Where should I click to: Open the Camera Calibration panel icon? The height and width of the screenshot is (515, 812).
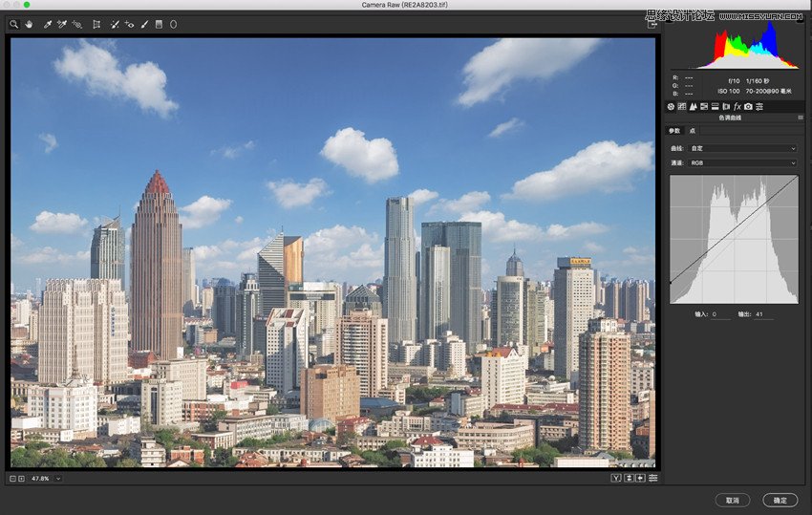tap(748, 107)
